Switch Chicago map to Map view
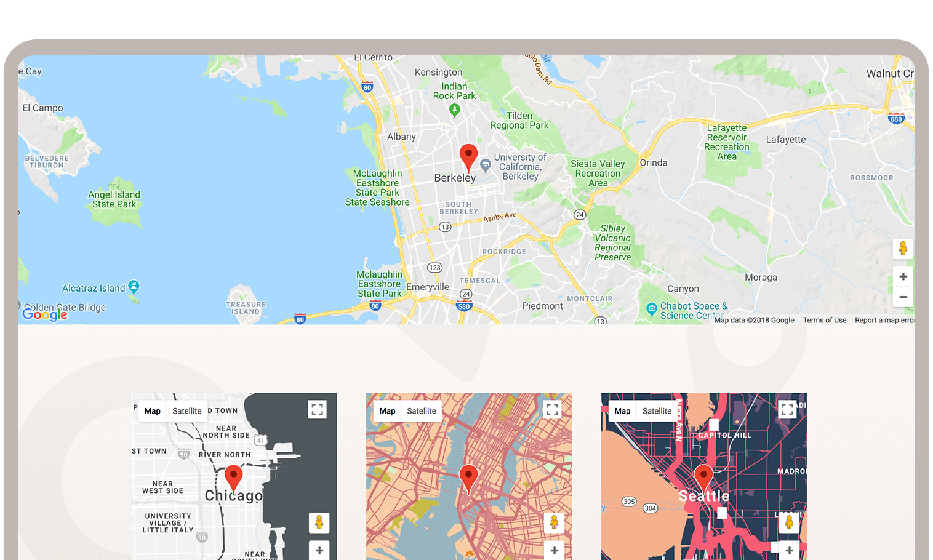The width and height of the screenshot is (933, 560). (153, 411)
